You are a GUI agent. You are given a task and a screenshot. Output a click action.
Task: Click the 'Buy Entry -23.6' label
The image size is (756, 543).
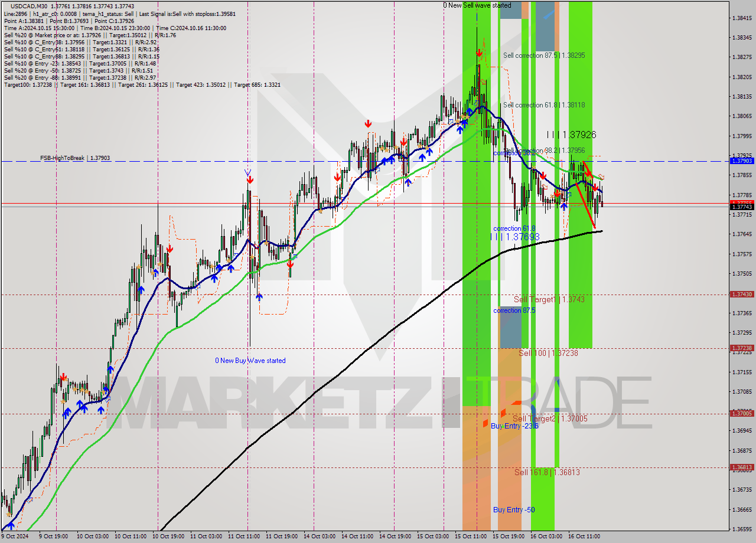pyautogui.click(x=514, y=426)
